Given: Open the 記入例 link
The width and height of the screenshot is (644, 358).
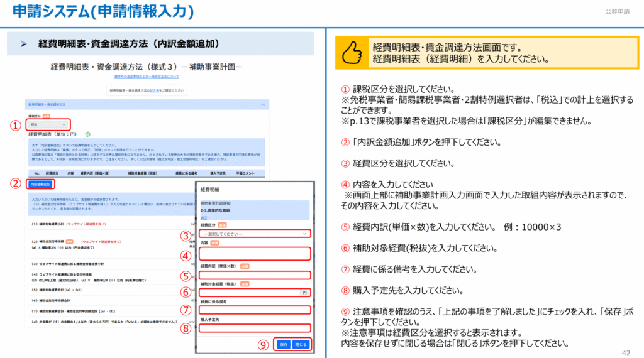Looking at the screenshot, I should tap(154, 90).
